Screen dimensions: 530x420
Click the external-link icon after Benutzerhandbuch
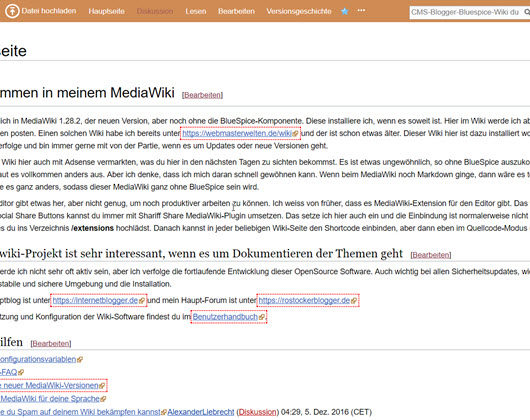(x=261, y=317)
